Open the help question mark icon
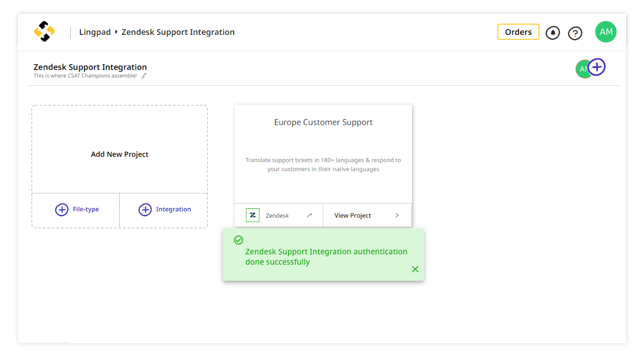 point(575,33)
